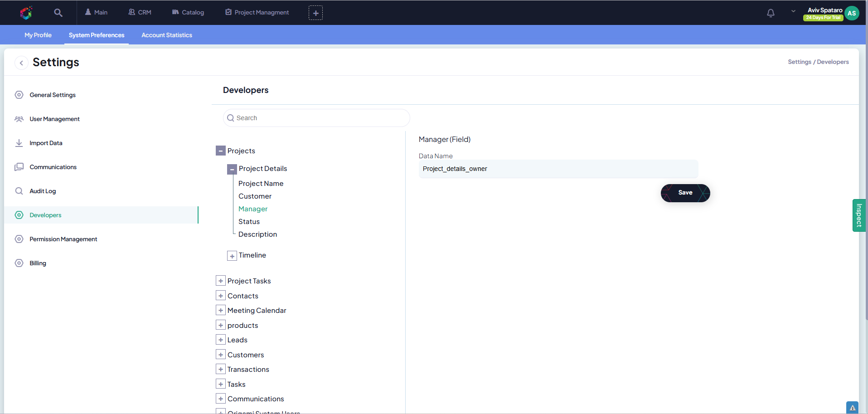868x414 pixels.
Task: Open notifications bell icon
Action: [x=771, y=13]
